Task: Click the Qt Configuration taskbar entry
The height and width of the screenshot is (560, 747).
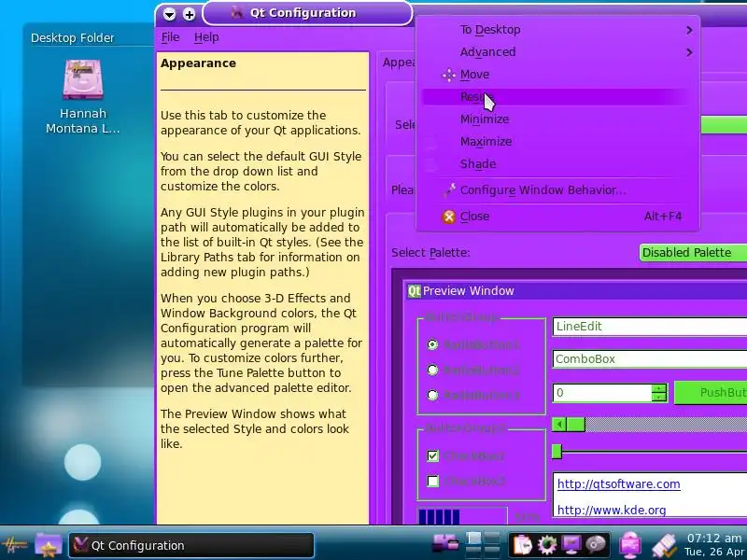Action: click(x=191, y=546)
